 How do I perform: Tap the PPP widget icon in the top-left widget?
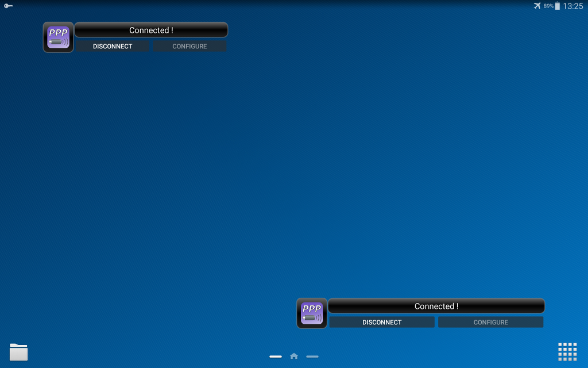coord(58,37)
